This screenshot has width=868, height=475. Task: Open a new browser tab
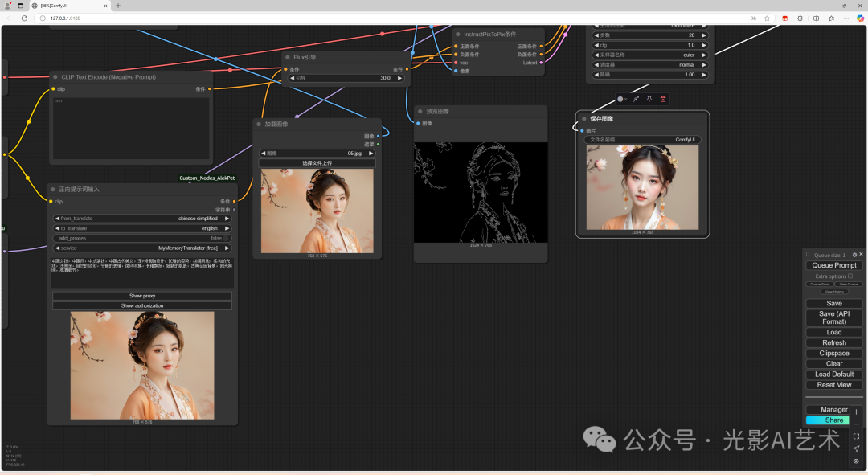[x=118, y=6]
